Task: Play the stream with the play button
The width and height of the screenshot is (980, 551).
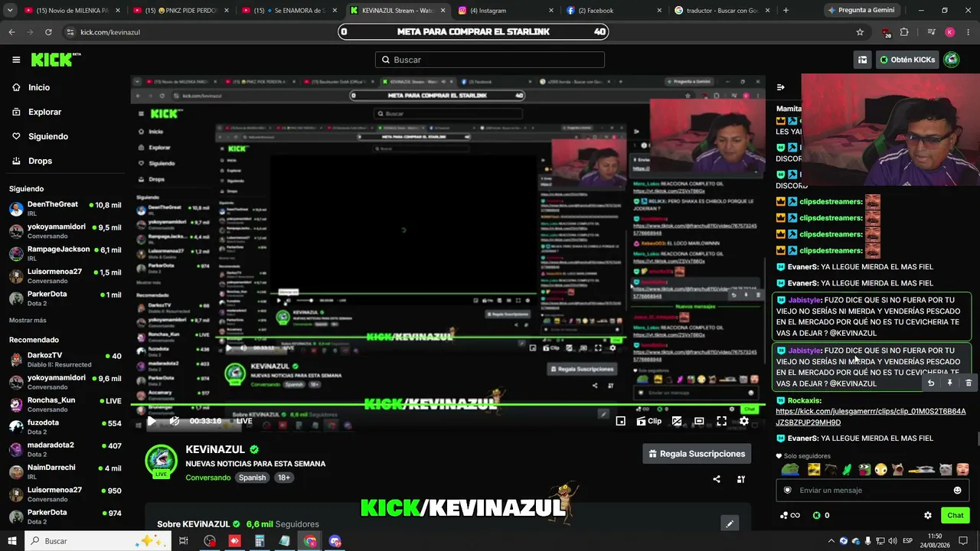Action: [x=152, y=421]
